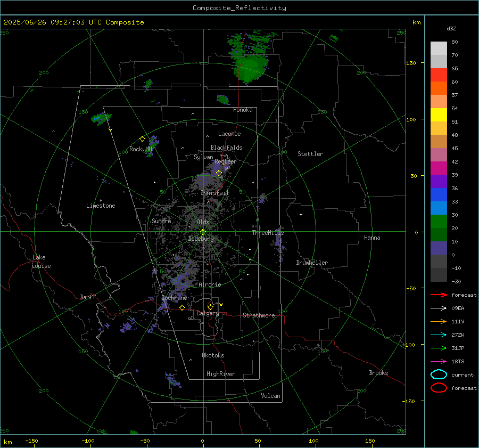
Task: Click the Blackfalds city label
Action: tap(226, 148)
